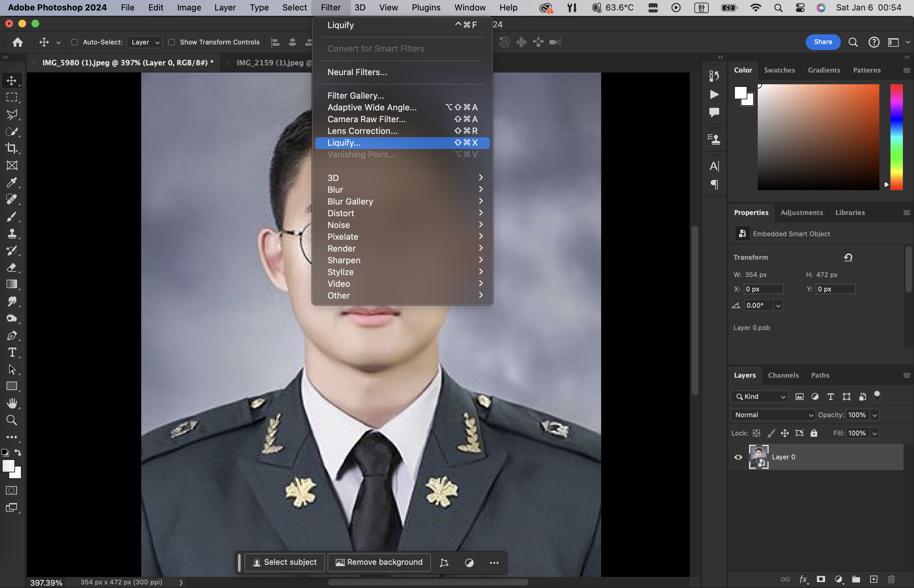Select the Clone Stamp tool
Screen dimensions: 914x588
pos(11,233)
